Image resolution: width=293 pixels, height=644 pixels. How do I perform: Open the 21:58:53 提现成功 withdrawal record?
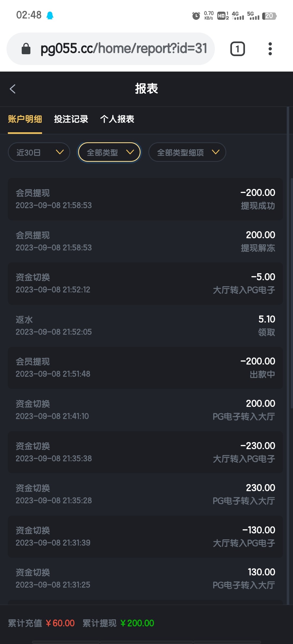(145, 199)
